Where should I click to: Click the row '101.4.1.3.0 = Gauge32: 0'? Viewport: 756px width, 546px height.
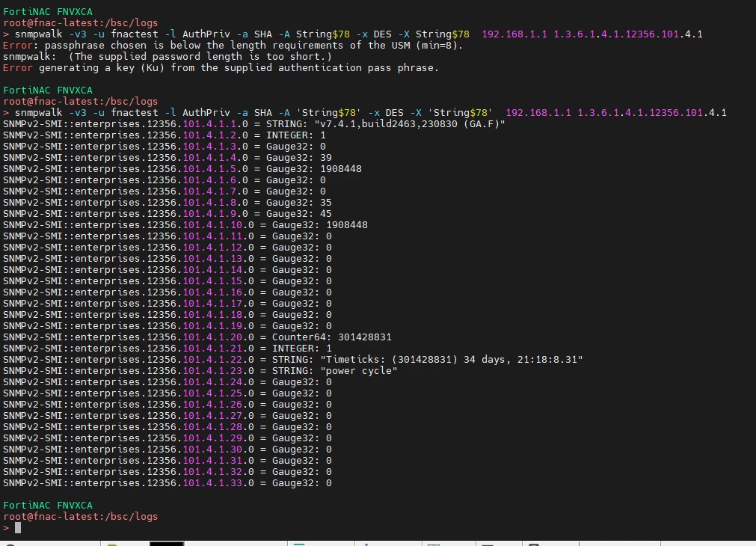165,146
